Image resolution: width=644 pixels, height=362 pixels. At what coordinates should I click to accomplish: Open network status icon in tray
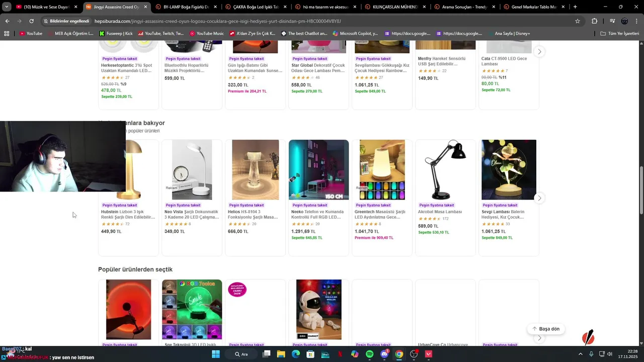click(x=602, y=354)
